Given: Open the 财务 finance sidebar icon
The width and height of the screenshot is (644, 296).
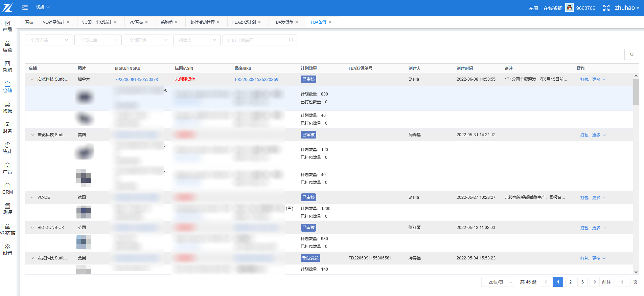Looking at the screenshot, I should [x=7, y=125].
